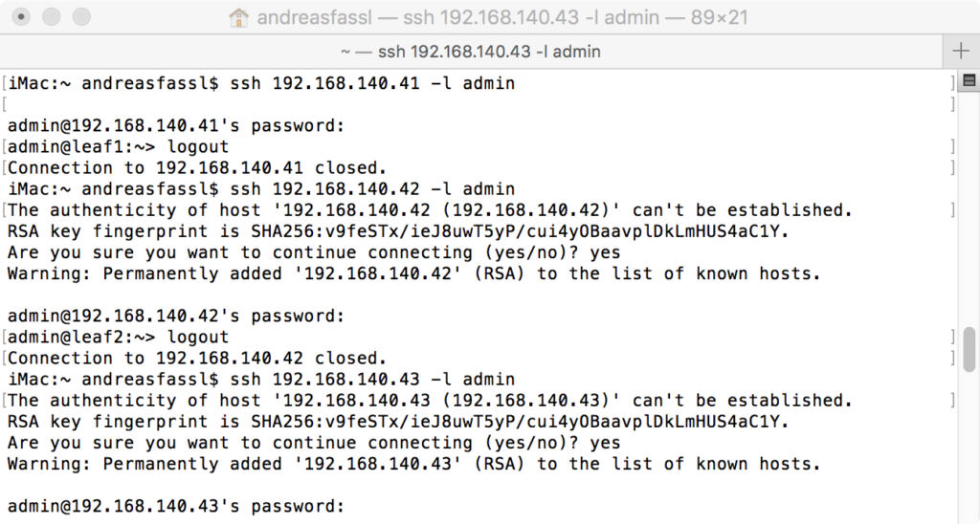Click the 192.168.140.43 password prompt
Screen dimensions: 980x524
(176, 506)
